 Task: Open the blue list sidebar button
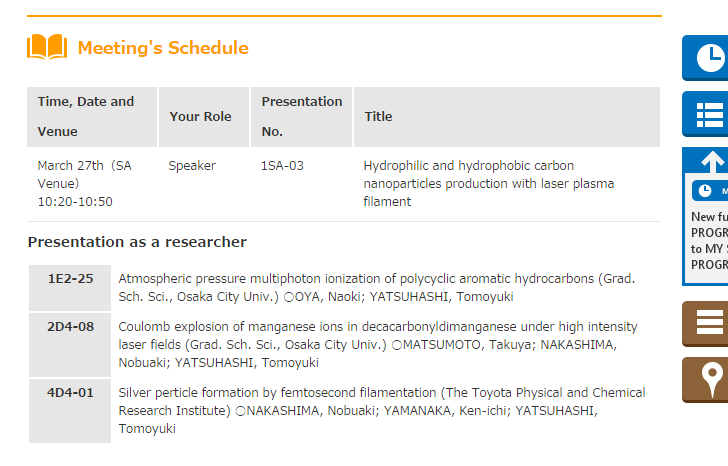point(709,114)
